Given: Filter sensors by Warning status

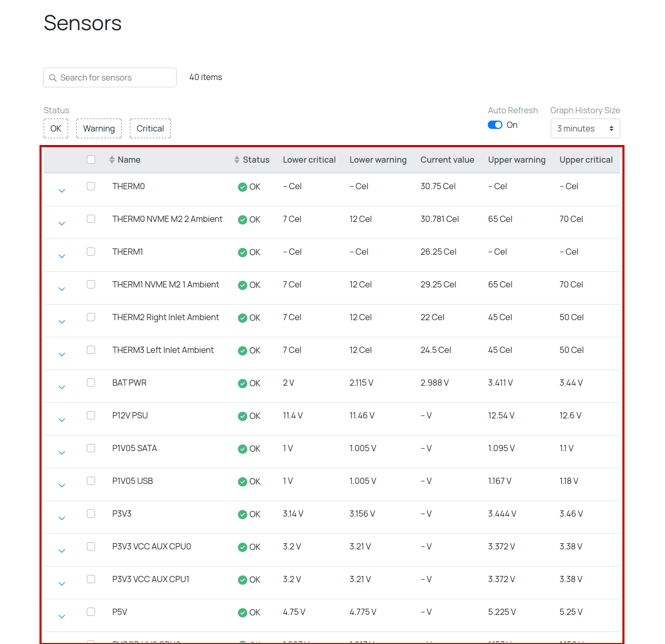Looking at the screenshot, I should pyautogui.click(x=99, y=128).
